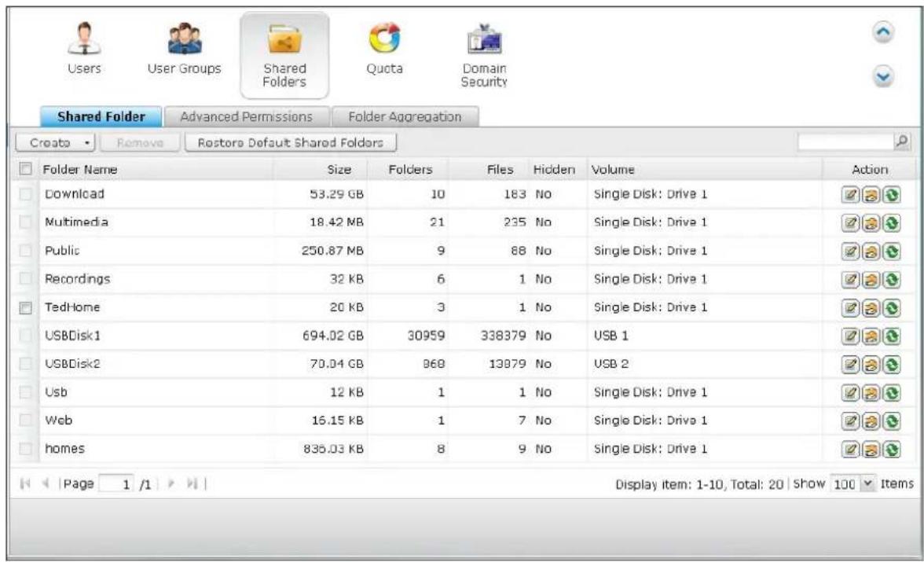Toggle the select-all checkbox in header
924x562 pixels.
click(25, 169)
